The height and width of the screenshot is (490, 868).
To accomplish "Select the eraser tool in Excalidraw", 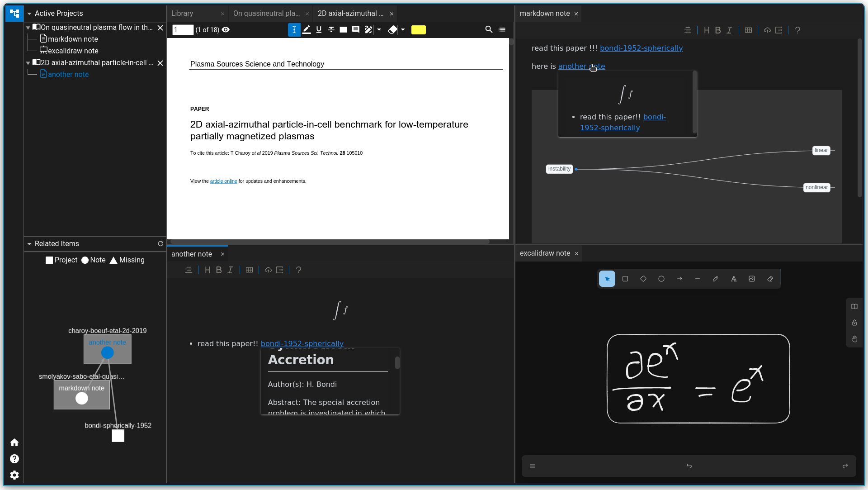I will (x=769, y=279).
